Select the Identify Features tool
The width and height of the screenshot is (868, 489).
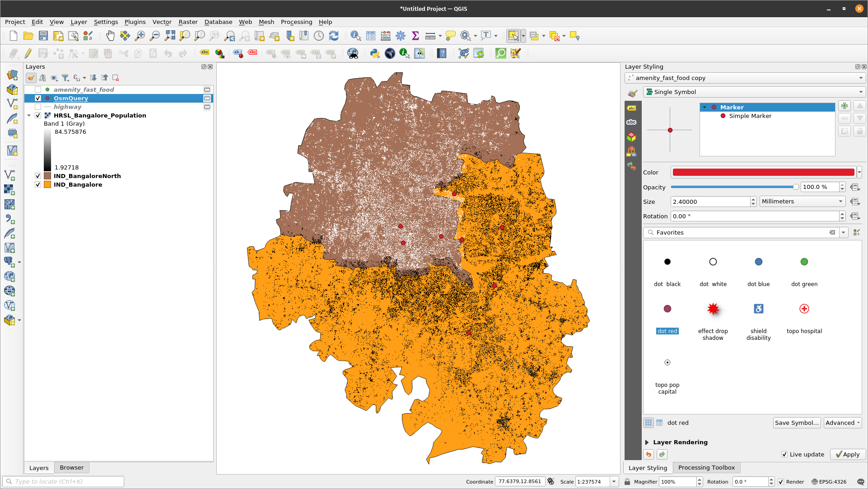(356, 36)
